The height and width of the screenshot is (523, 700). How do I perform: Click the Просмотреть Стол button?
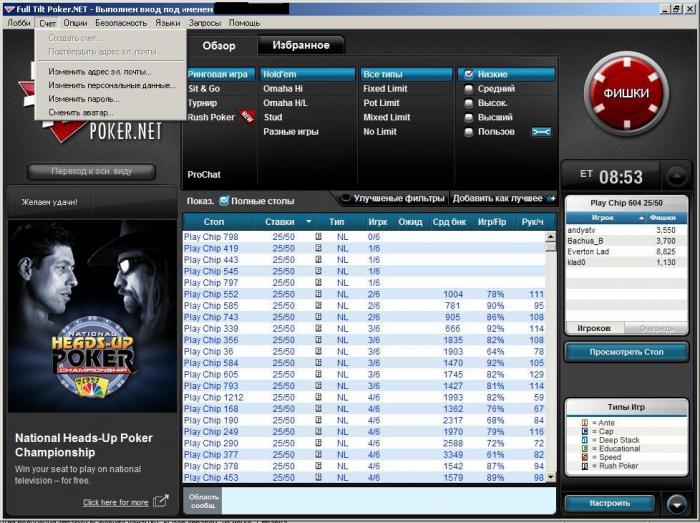[x=626, y=352]
